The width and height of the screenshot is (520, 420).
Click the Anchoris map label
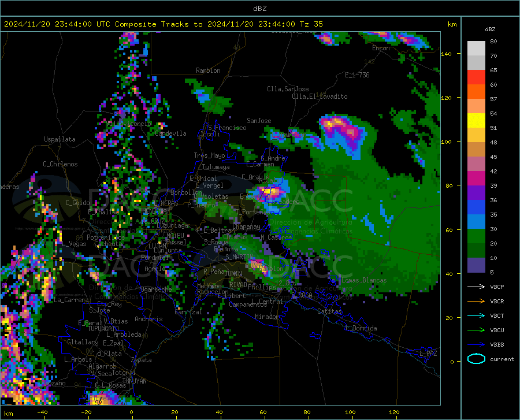click(x=148, y=319)
